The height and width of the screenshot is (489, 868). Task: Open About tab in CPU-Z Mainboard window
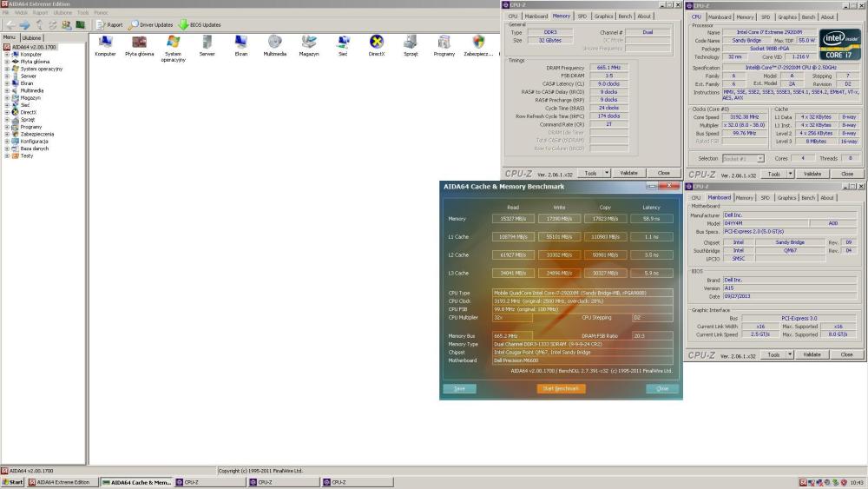point(826,198)
